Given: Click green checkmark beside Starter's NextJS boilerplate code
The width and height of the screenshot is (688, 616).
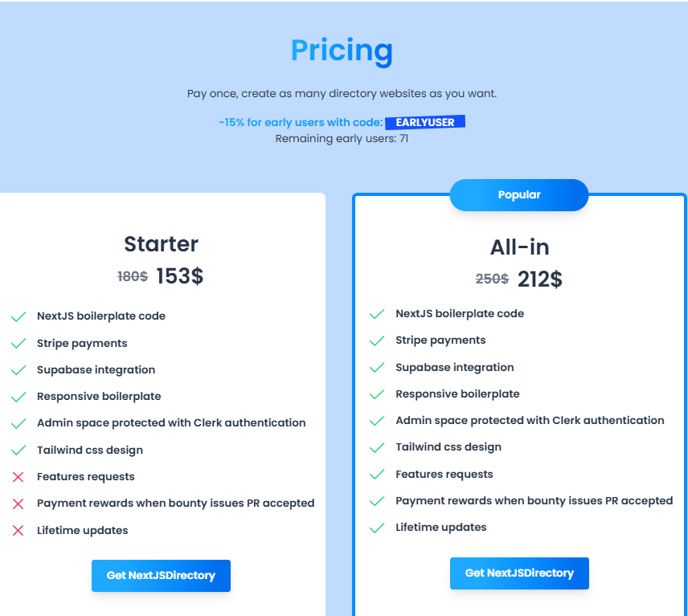Looking at the screenshot, I should pyautogui.click(x=18, y=316).
